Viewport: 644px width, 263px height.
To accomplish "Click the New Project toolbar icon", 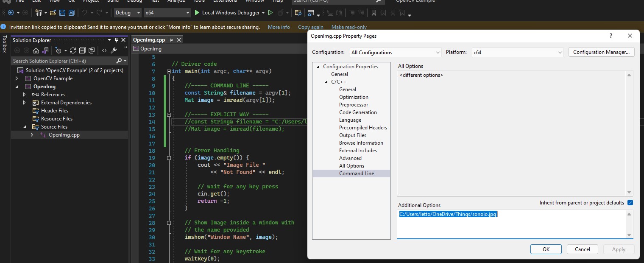I will [x=38, y=13].
